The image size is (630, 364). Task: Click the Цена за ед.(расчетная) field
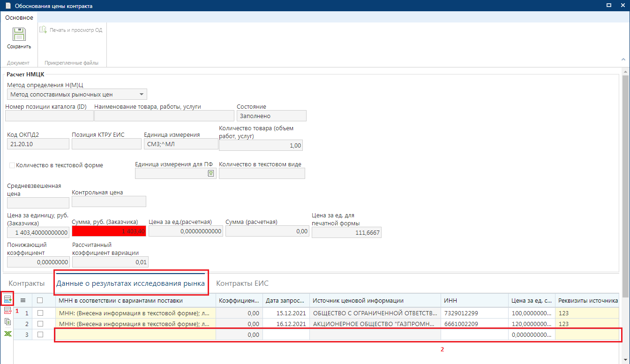coord(186,231)
